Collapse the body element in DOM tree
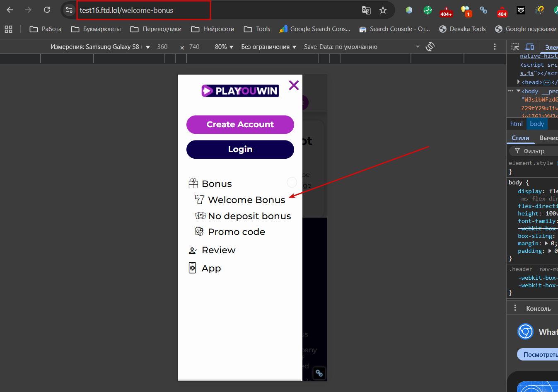The image size is (558, 392). pyautogui.click(x=518, y=91)
